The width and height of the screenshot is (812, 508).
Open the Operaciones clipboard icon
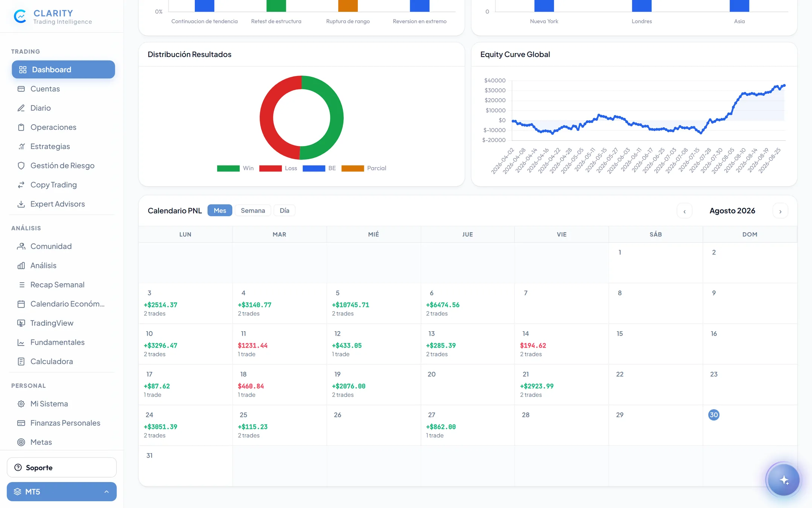(21, 127)
